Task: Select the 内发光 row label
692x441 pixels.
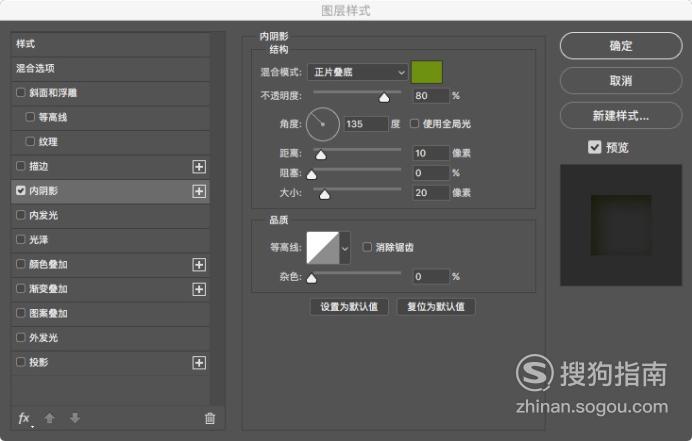Action: click(43, 215)
